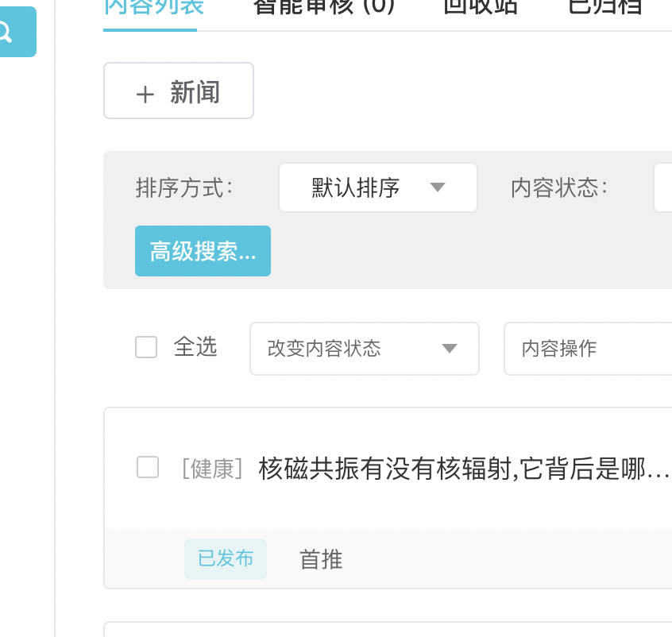The width and height of the screenshot is (672, 637).
Task: Expand the 默认排序 sort dropdown
Action: [377, 188]
